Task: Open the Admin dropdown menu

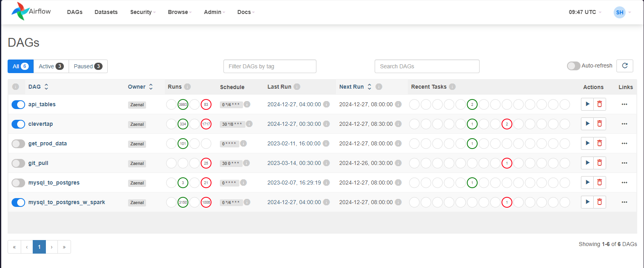Action: point(214,12)
